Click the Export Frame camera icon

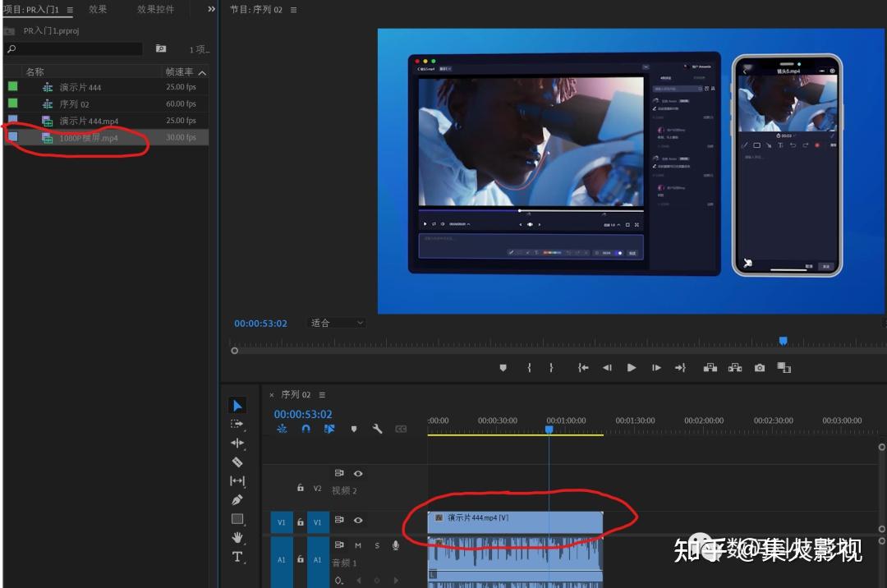(760, 367)
